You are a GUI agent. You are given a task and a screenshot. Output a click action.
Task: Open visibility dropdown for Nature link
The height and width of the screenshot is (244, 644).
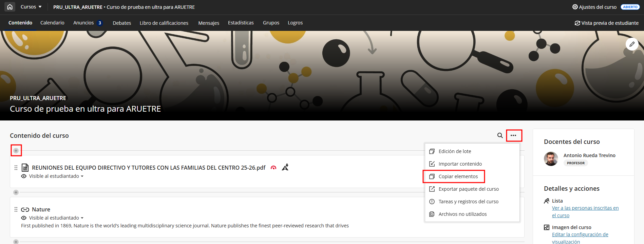(56, 218)
